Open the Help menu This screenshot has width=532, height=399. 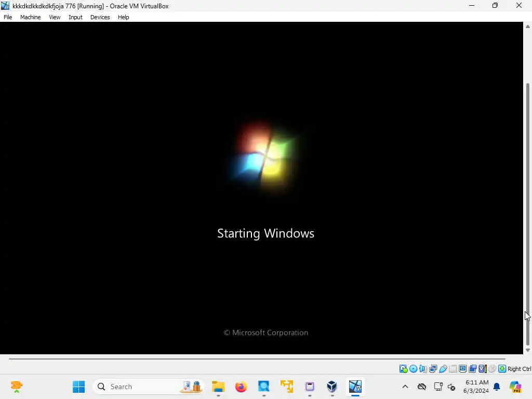124,17
